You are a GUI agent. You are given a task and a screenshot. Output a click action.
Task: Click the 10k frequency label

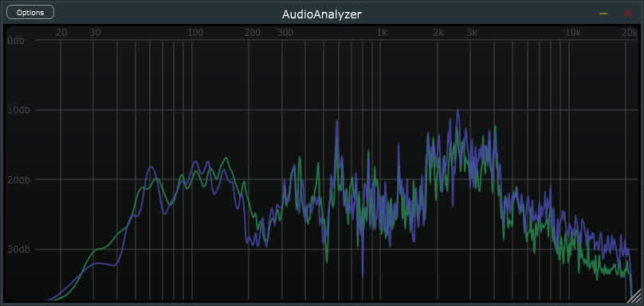coord(573,33)
